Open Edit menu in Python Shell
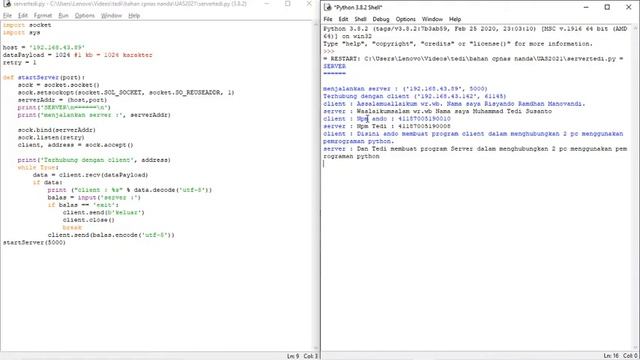Image resolution: width=640 pixels, height=360 pixels. pos(343,19)
